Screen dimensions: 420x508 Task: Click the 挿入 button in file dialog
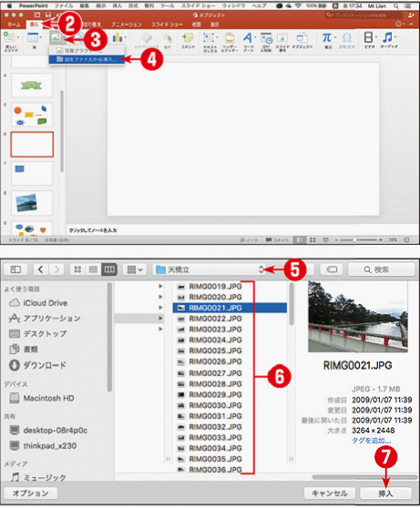coord(385,493)
